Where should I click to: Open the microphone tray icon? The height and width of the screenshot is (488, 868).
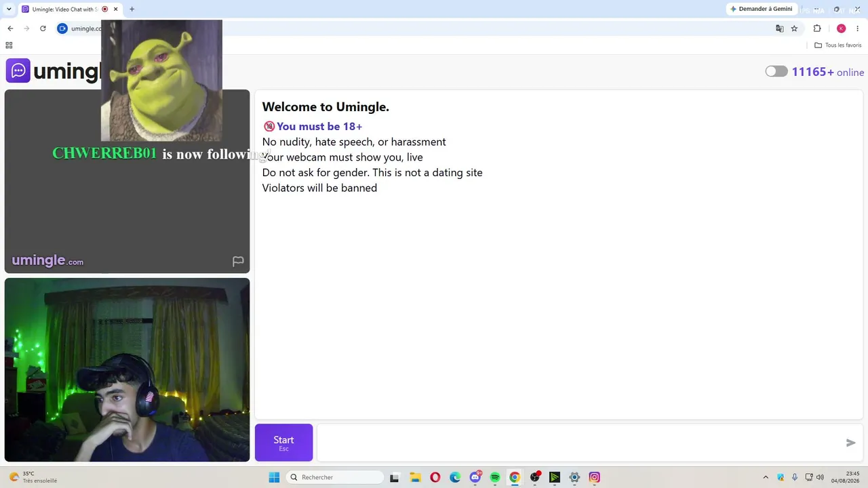click(x=795, y=477)
